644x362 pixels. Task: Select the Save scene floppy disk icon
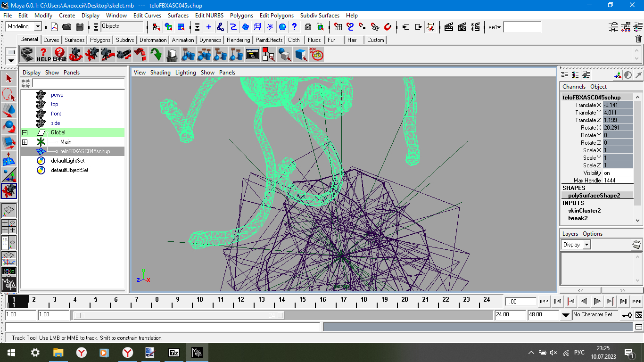80,27
